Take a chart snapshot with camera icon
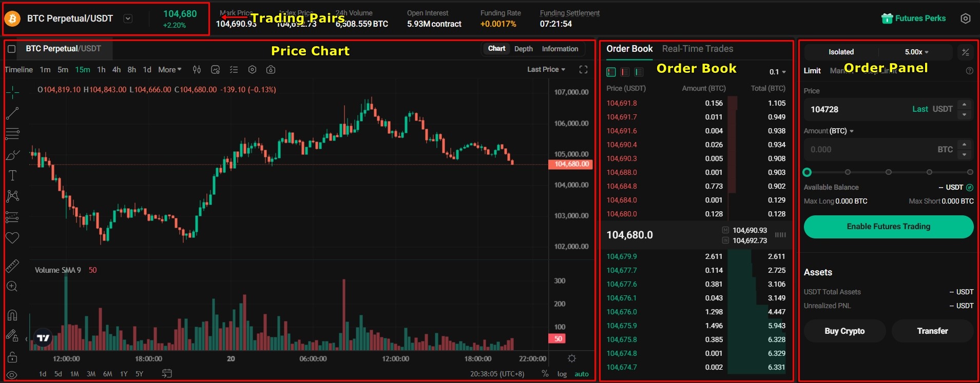 (271, 70)
